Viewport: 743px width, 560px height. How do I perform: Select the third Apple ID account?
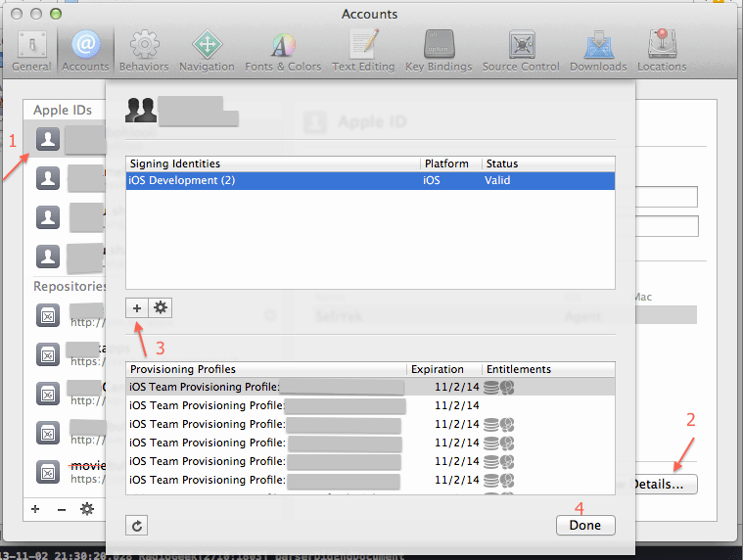point(65,217)
